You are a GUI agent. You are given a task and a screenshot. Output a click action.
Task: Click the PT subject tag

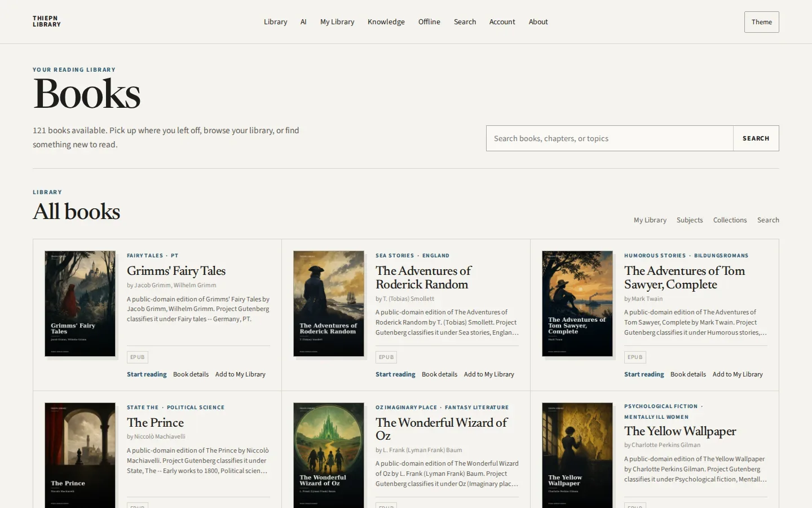[x=174, y=256]
